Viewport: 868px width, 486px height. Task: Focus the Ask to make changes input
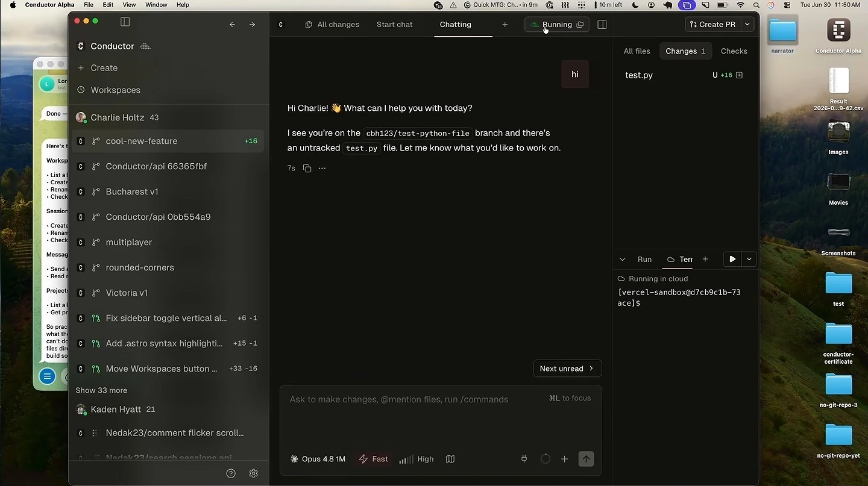441,399
